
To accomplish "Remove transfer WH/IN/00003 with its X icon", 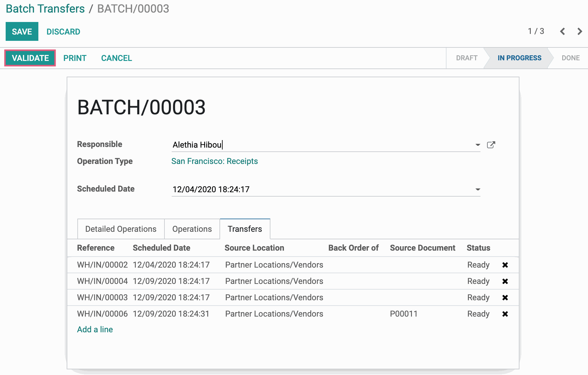I will pyautogui.click(x=505, y=298).
